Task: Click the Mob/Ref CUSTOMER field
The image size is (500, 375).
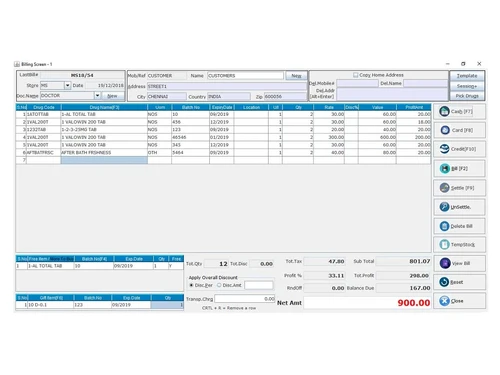Action: click(167, 76)
